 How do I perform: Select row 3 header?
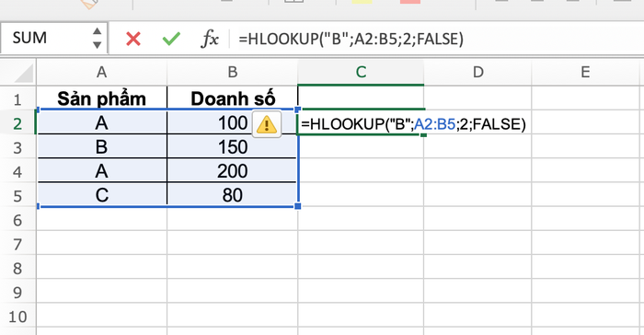click(17, 147)
